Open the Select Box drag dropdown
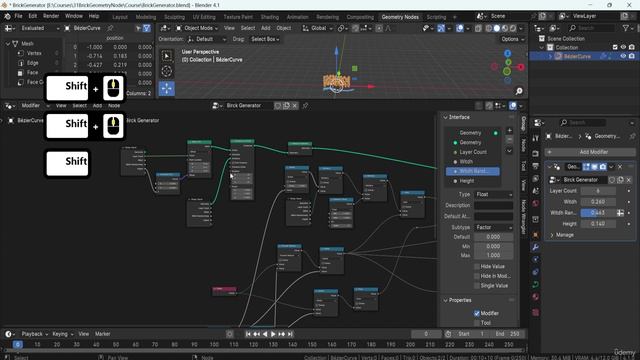The image size is (640, 360). coord(265,39)
